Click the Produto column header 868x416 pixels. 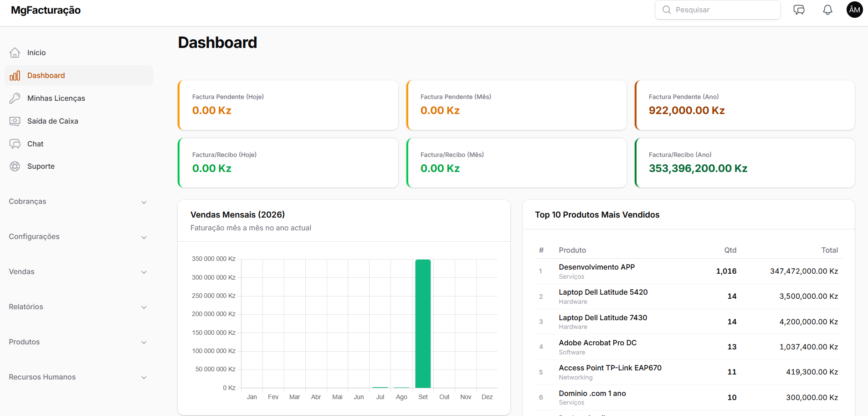pyautogui.click(x=572, y=250)
